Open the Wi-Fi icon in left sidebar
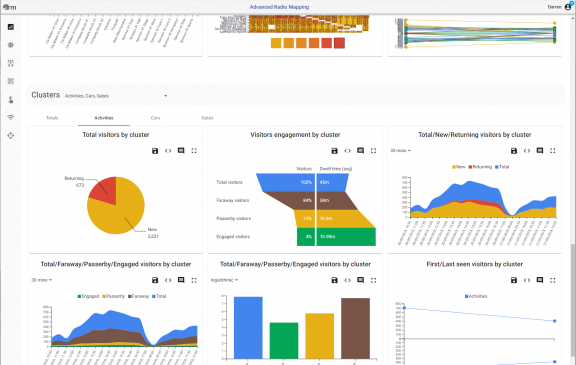Viewport: 576px width, 365px height. [x=11, y=118]
